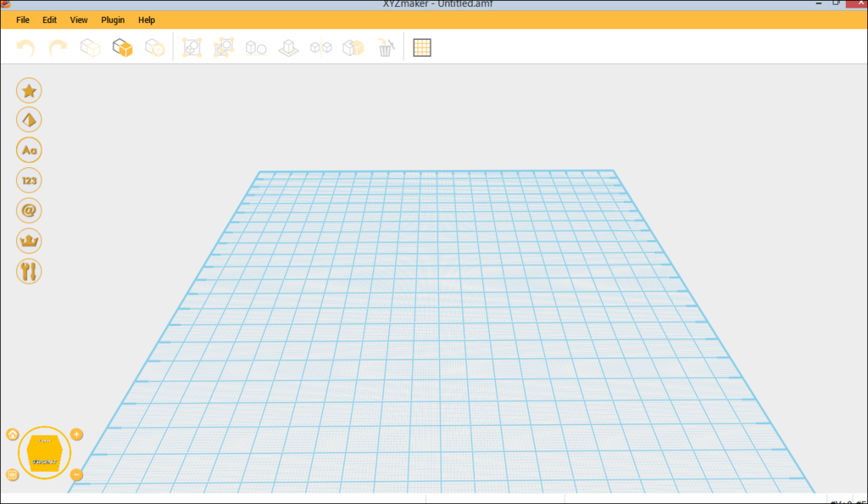This screenshot has width=868, height=504.
Task: Click the Undo arrow in toolbar
Action: click(x=25, y=48)
